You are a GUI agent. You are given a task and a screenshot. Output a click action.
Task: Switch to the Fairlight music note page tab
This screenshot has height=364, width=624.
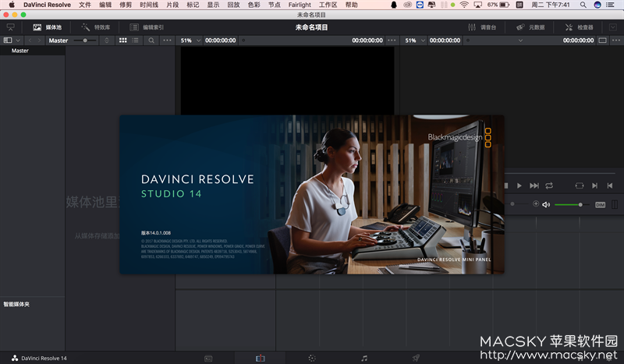tap(364, 358)
